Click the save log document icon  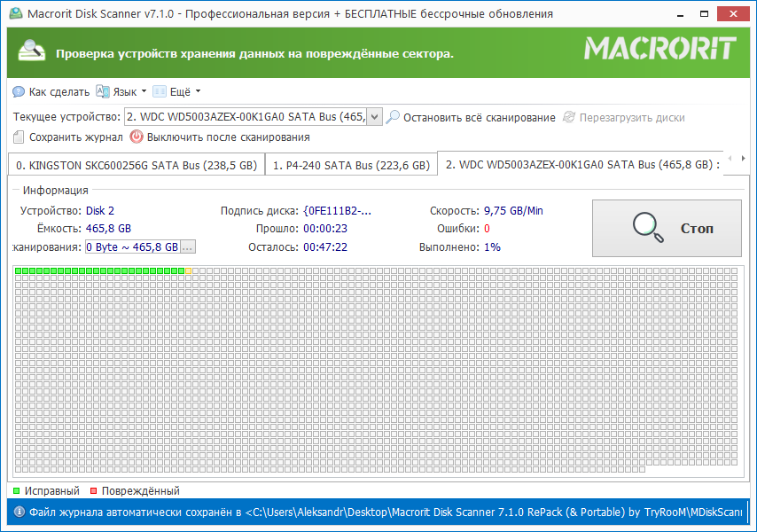pos(19,137)
